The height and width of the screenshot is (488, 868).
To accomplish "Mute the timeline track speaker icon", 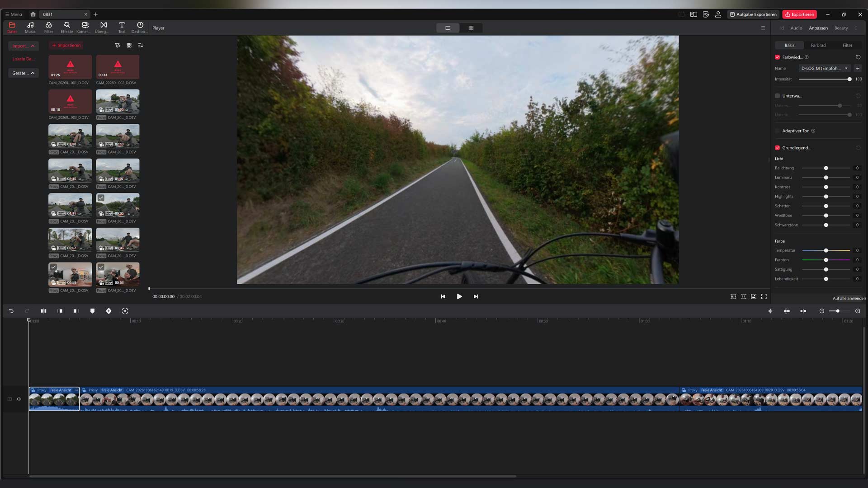I will tap(19, 399).
